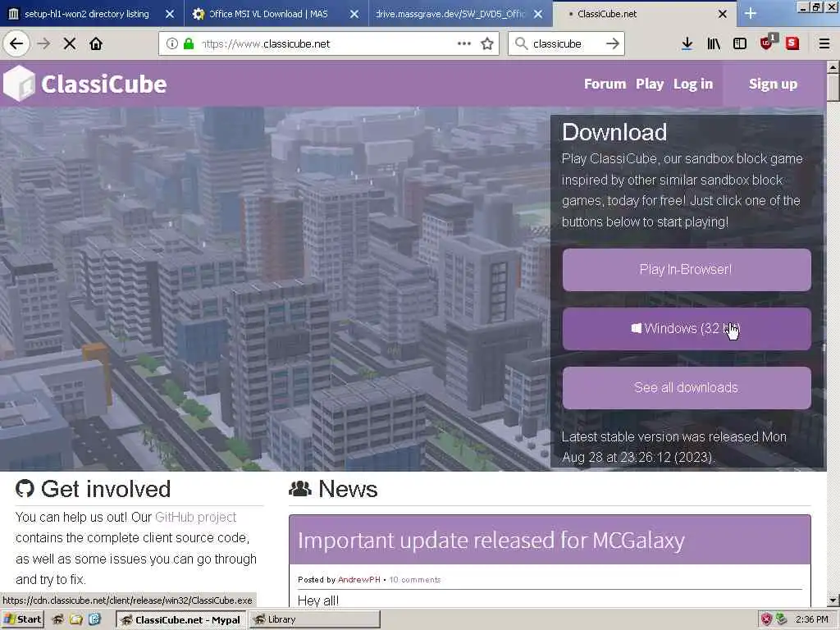Open the Play nav link
This screenshot has height=630, width=840.
(x=650, y=84)
